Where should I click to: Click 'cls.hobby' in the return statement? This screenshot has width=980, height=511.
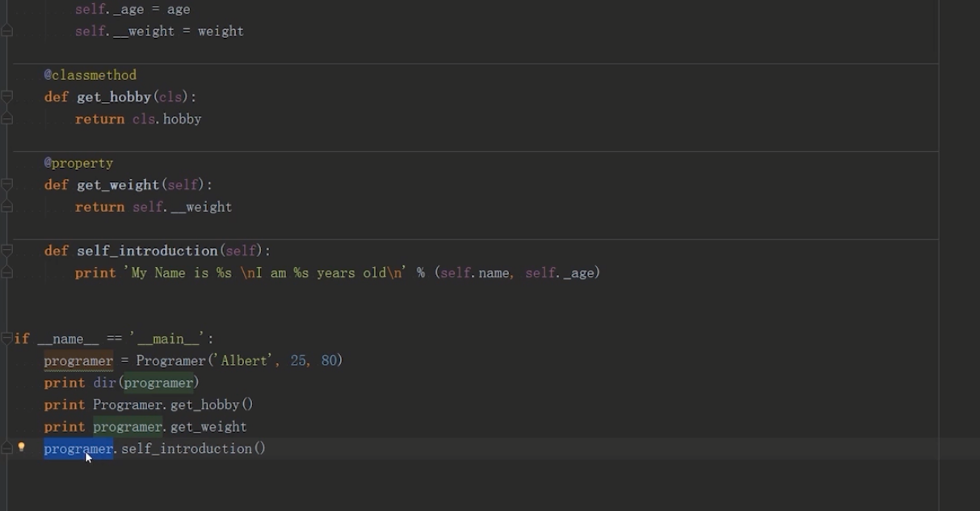[x=167, y=119]
